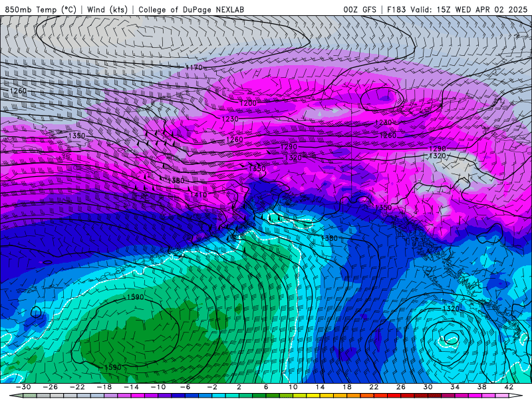Click the 10 temperature scale label
The width and height of the screenshot is (532, 399).
coord(293,387)
